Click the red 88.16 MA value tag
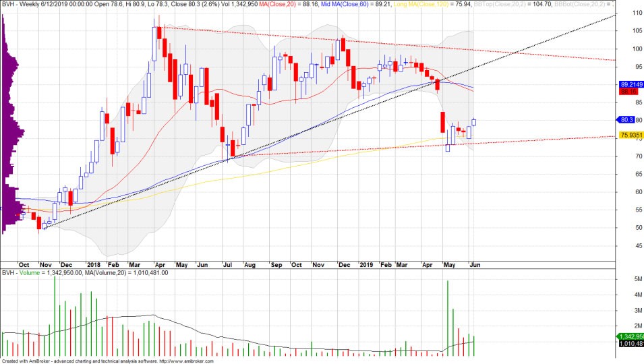Viewport: 644px width, 364px height. [x=628, y=90]
